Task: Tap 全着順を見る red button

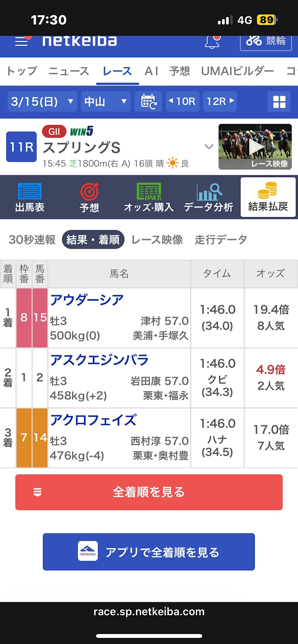Action: coord(149,492)
